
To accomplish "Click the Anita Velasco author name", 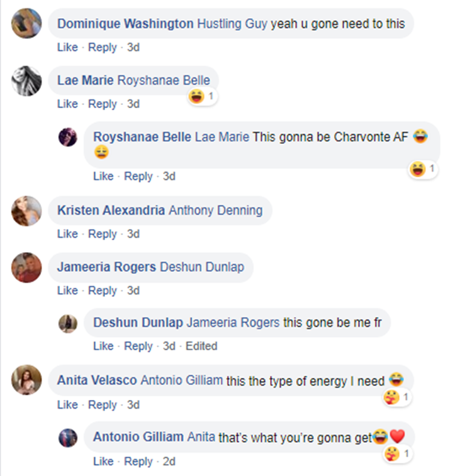I will [97, 380].
